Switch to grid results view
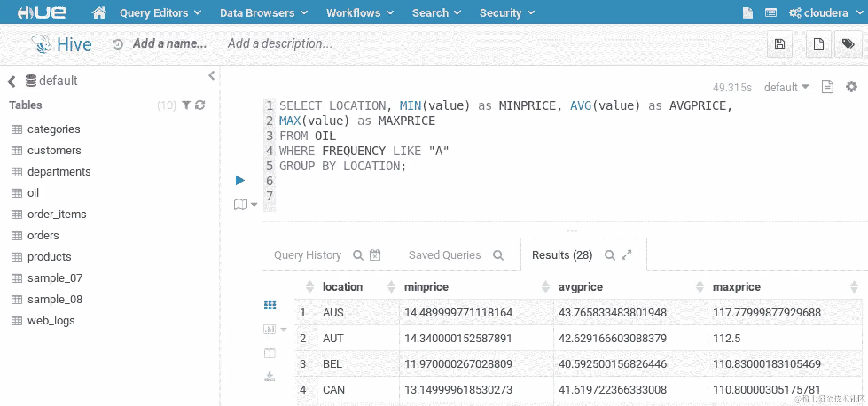The height and width of the screenshot is (406, 868). pyautogui.click(x=270, y=305)
